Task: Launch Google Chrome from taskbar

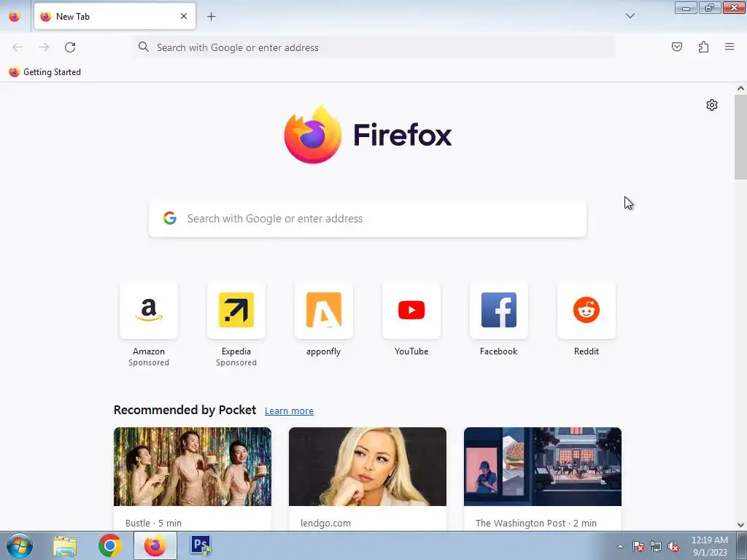Action: point(109,545)
